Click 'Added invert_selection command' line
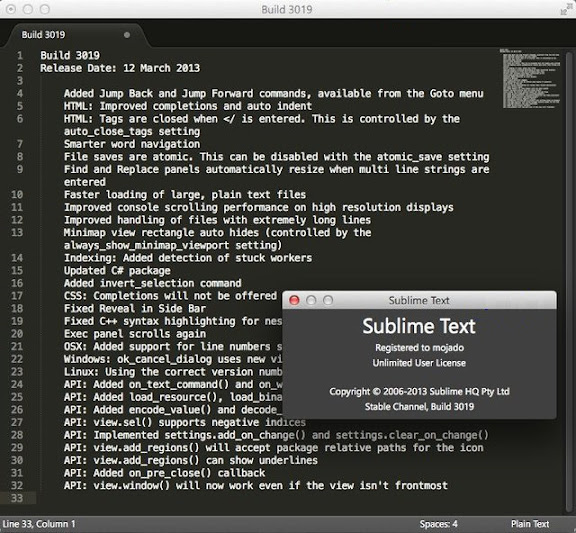The width and height of the screenshot is (576, 533). 152,284
